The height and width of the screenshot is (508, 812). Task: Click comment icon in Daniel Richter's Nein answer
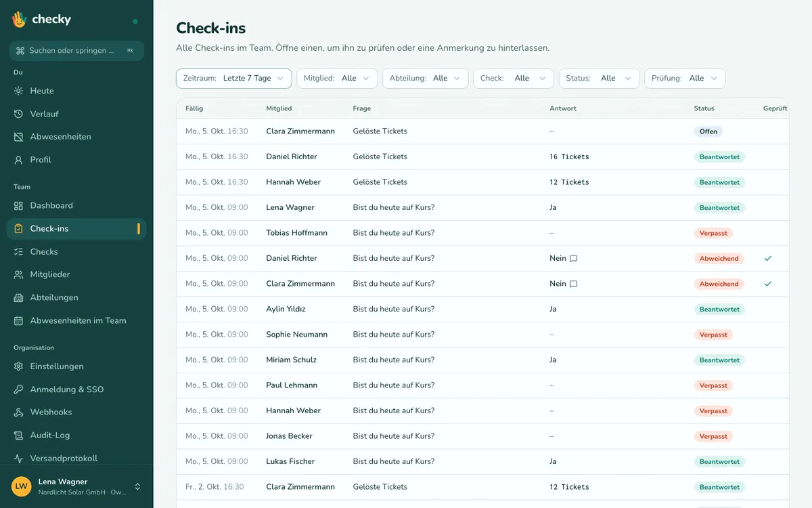tap(573, 258)
